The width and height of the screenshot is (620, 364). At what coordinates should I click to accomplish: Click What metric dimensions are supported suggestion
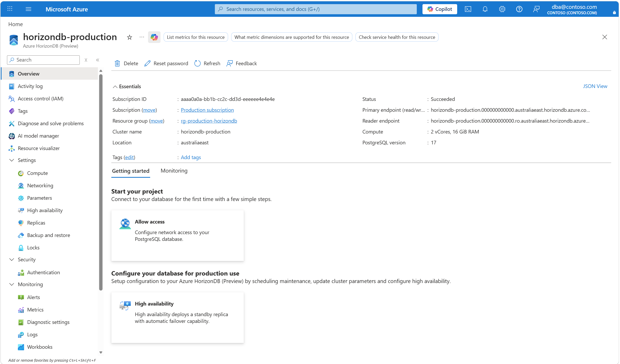click(291, 37)
